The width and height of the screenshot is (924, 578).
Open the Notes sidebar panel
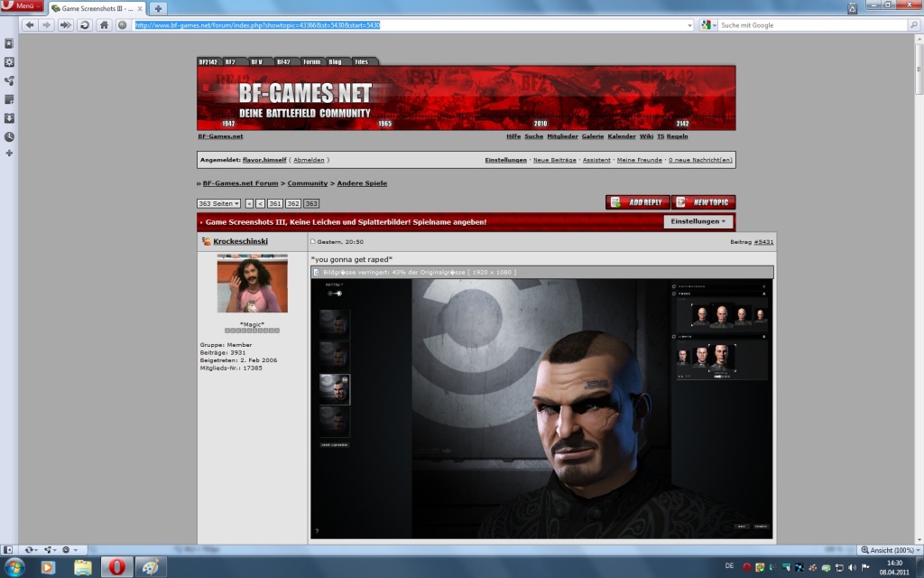pyautogui.click(x=9, y=99)
